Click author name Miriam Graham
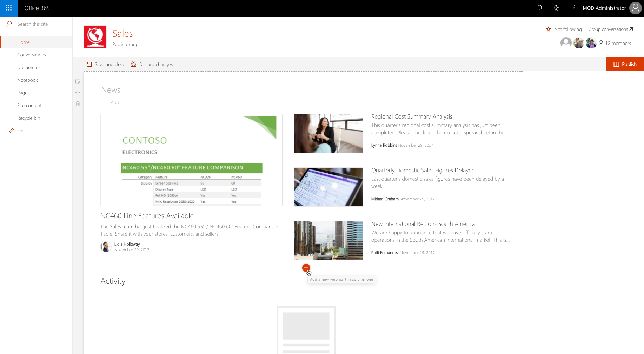 [385, 199]
